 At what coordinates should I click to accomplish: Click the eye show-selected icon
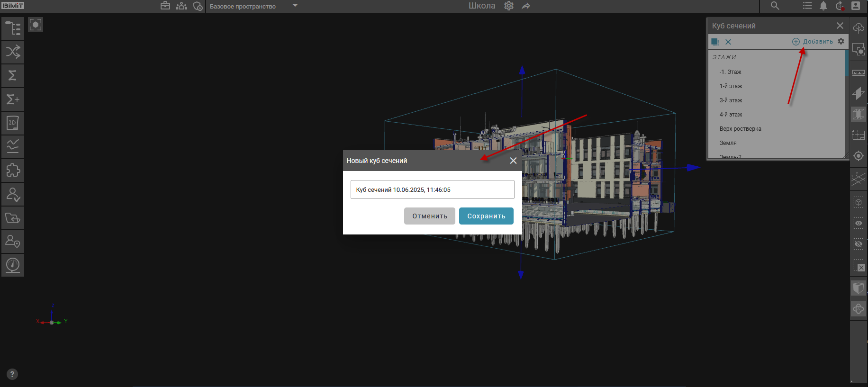point(859,223)
